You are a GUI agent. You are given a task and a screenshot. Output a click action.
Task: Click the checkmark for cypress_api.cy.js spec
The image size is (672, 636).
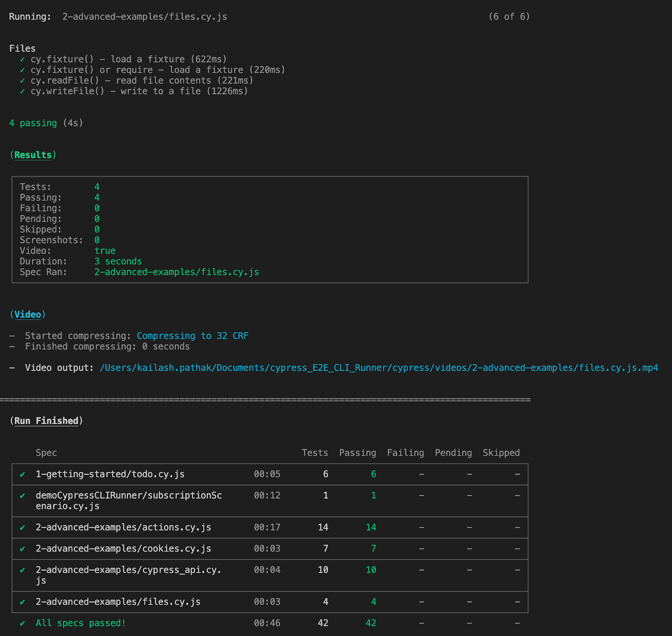coord(22,570)
